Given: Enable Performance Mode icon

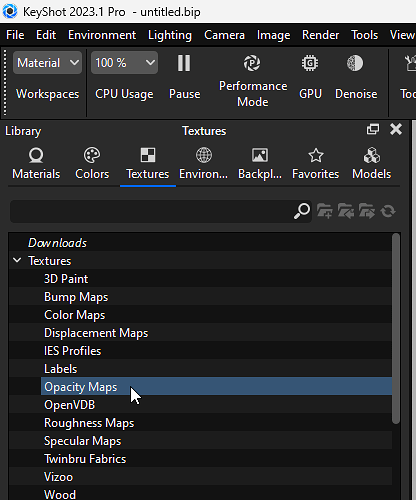Looking at the screenshot, I should [x=252, y=63].
